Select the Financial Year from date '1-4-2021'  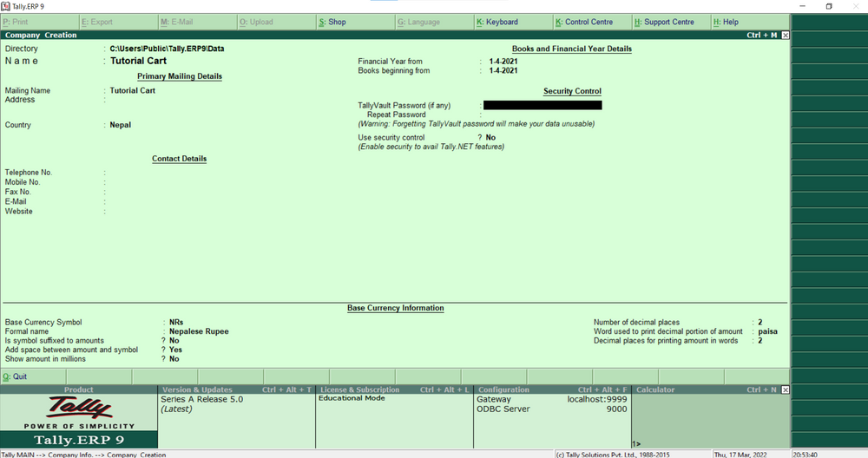(503, 62)
